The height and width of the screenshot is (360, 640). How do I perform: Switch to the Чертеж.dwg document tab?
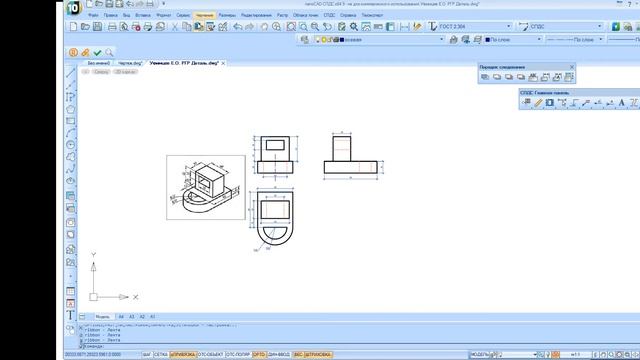click(130, 63)
